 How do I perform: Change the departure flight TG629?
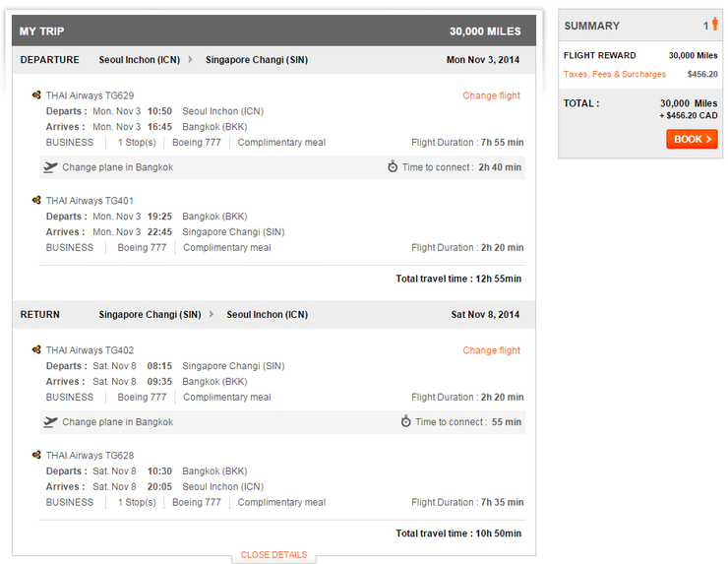point(491,95)
